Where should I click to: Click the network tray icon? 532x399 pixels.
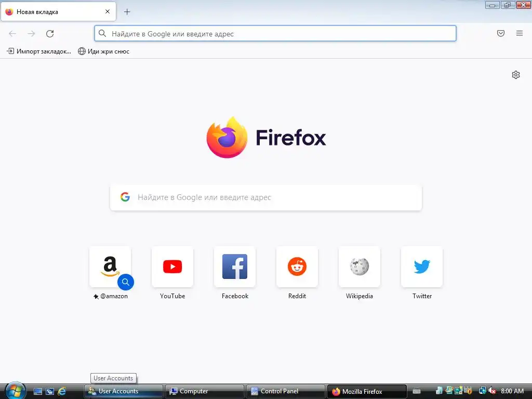tap(482, 391)
